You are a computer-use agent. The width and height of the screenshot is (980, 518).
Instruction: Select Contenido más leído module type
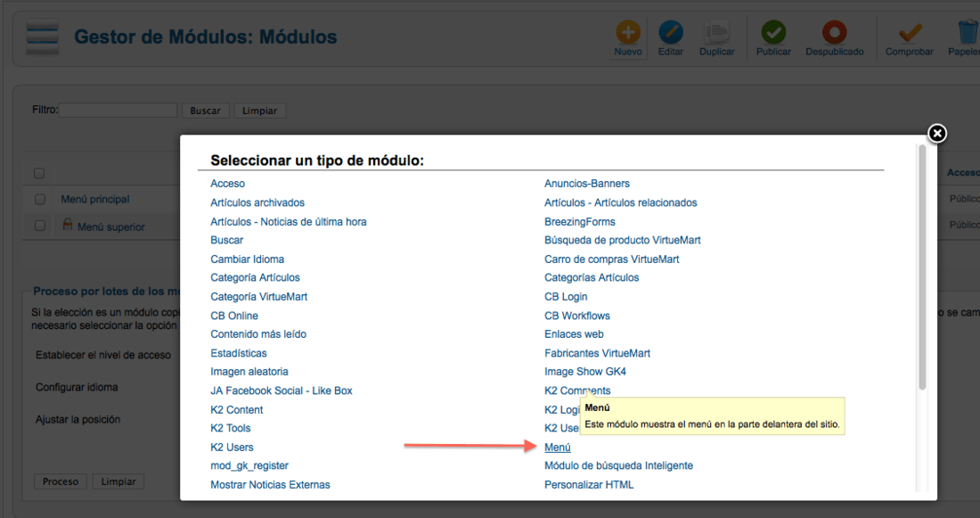(x=258, y=334)
